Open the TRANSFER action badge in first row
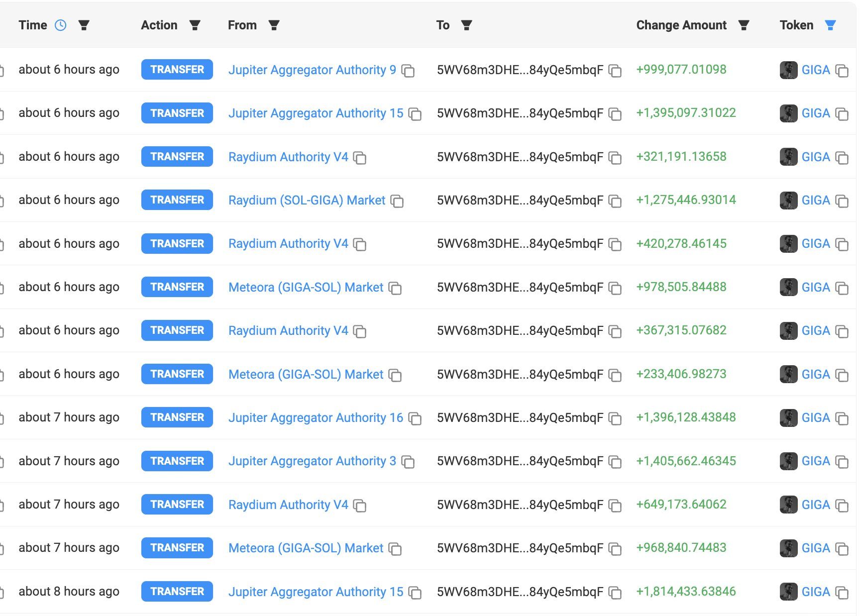This screenshot has width=861, height=616. (x=177, y=69)
